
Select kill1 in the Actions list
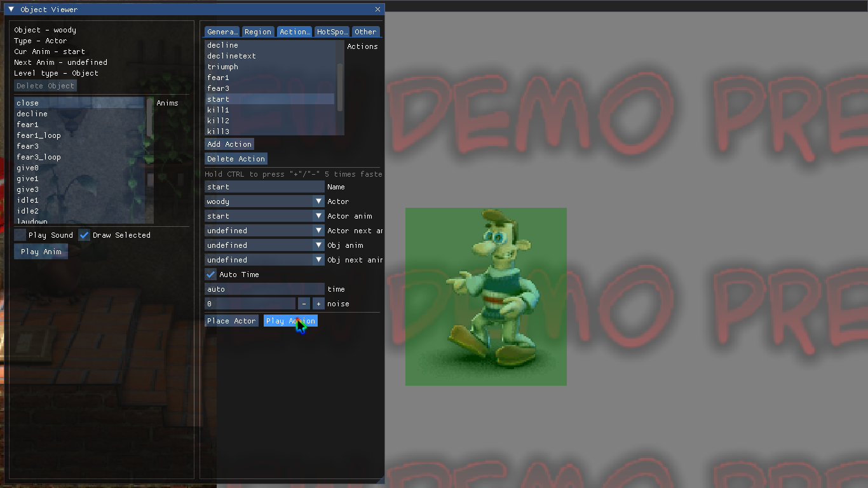[218, 110]
